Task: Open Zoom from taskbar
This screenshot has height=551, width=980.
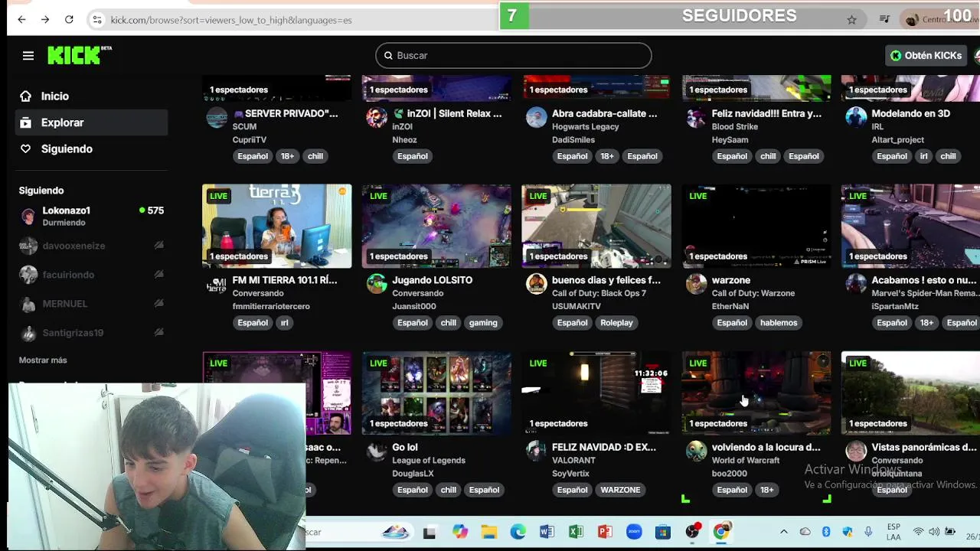Action: [x=634, y=532]
